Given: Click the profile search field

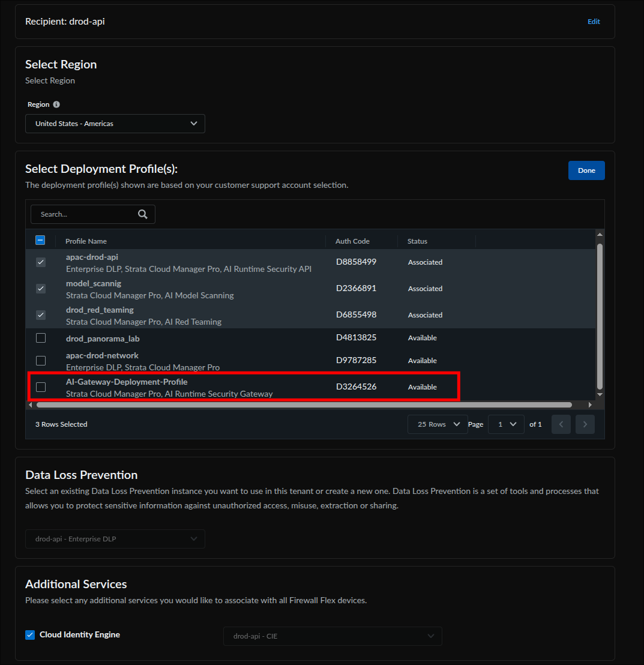Looking at the screenshot, I should (x=93, y=214).
